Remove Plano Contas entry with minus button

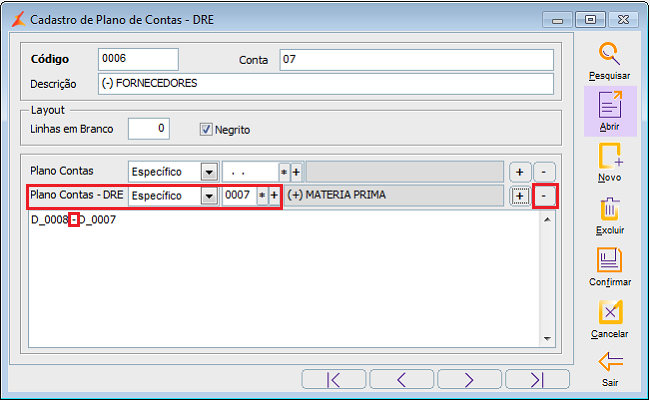click(x=544, y=172)
